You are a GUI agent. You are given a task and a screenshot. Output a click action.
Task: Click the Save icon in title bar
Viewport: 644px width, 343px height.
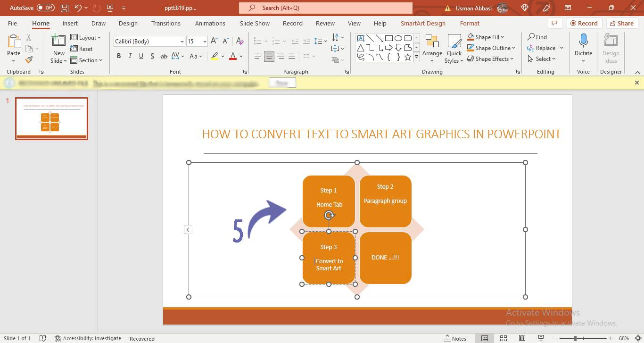(65, 8)
